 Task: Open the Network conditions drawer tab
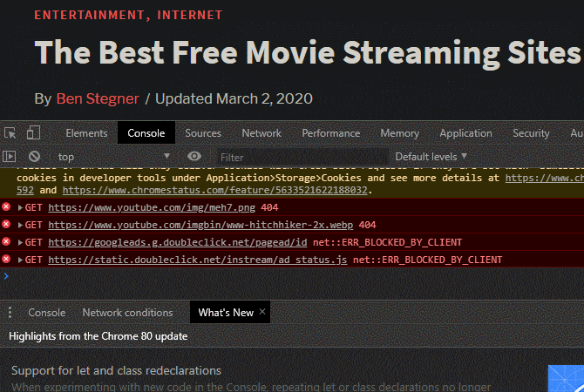coord(127,313)
